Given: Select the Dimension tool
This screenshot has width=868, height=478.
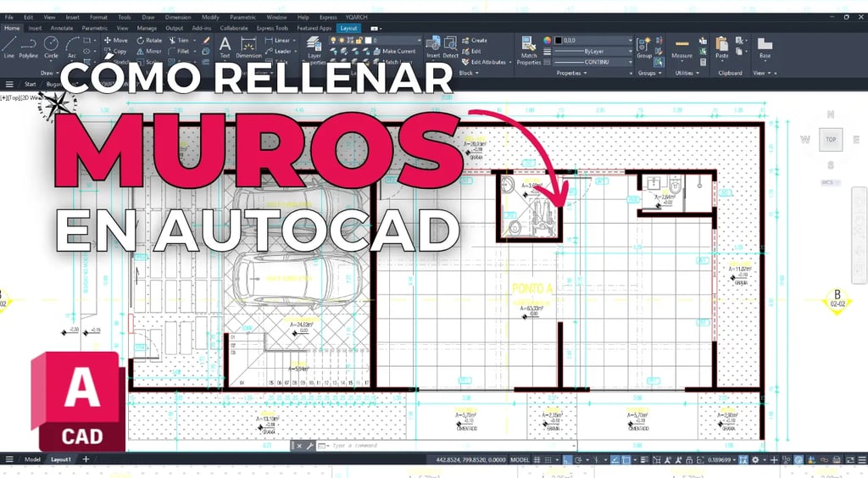Looking at the screenshot, I should (248, 47).
